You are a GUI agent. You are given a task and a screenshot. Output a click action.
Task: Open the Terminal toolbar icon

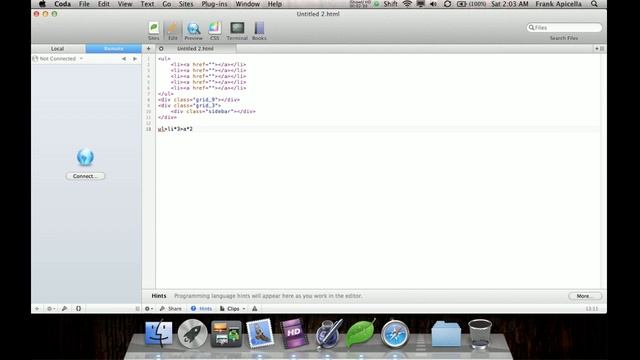[x=237, y=31]
